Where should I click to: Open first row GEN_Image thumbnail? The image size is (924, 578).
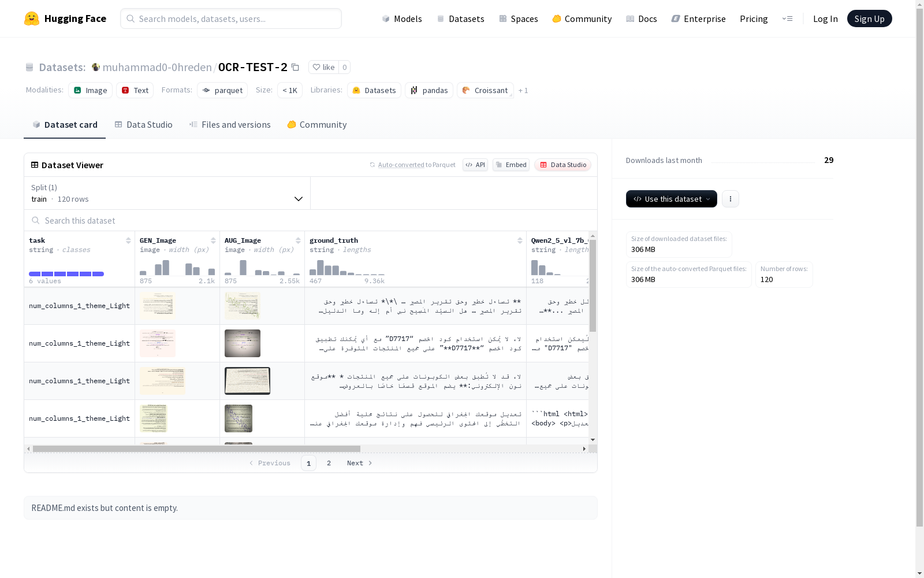(x=157, y=306)
